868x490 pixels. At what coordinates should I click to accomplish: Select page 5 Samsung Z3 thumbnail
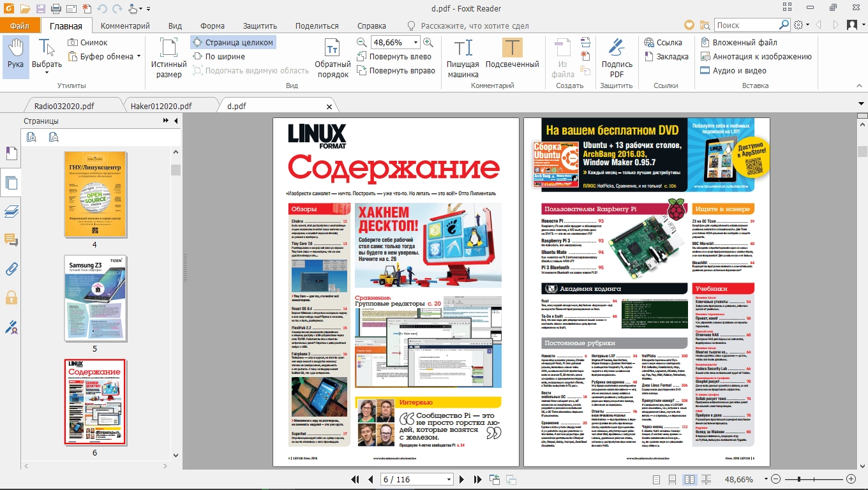(x=94, y=299)
